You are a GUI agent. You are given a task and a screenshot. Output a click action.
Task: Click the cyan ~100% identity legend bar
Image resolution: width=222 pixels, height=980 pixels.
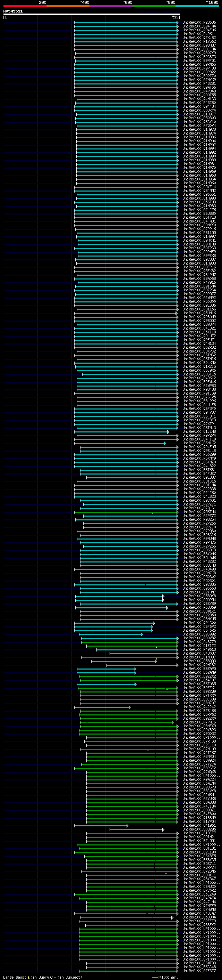197,6
